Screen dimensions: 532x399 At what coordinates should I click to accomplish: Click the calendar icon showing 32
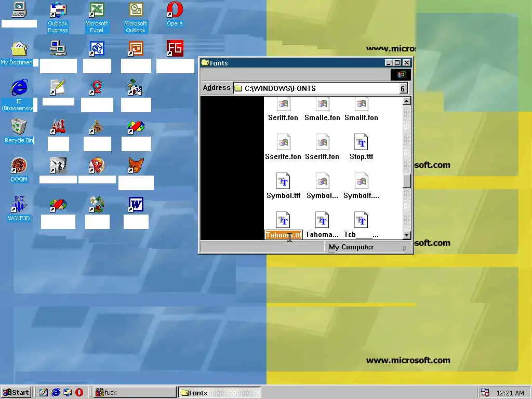point(135,87)
